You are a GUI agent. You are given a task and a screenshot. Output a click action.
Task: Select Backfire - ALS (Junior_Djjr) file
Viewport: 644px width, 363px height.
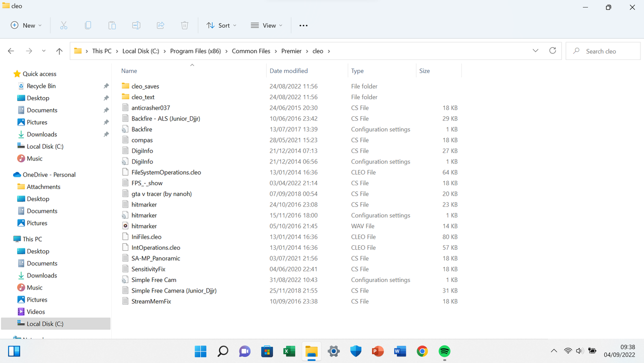(x=166, y=118)
